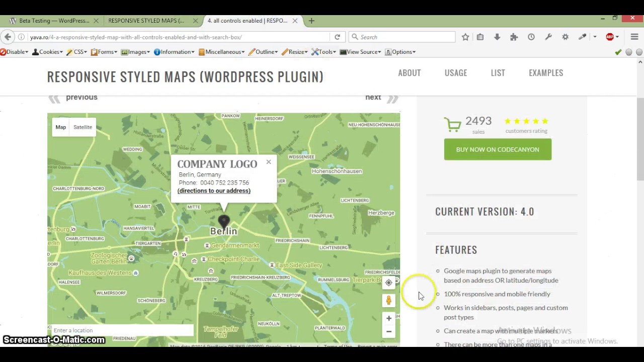Click the EXAMPLES navigation menu item
Screen dimensions: 644x362
(546, 73)
